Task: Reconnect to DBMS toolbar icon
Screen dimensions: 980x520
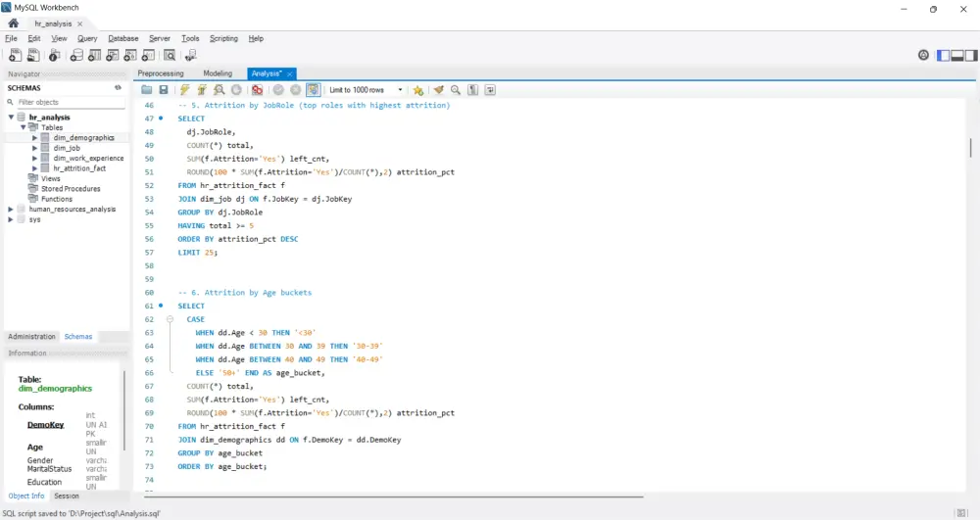Action: point(191,56)
